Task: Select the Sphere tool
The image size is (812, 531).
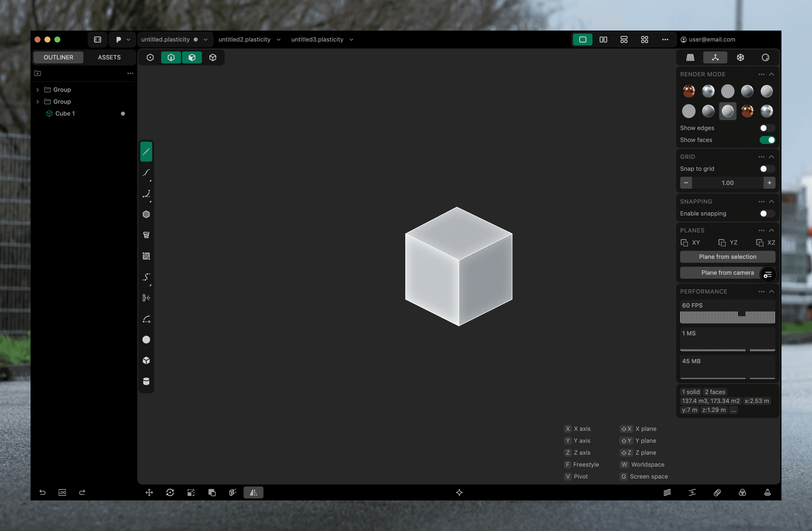Action: tap(146, 339)
